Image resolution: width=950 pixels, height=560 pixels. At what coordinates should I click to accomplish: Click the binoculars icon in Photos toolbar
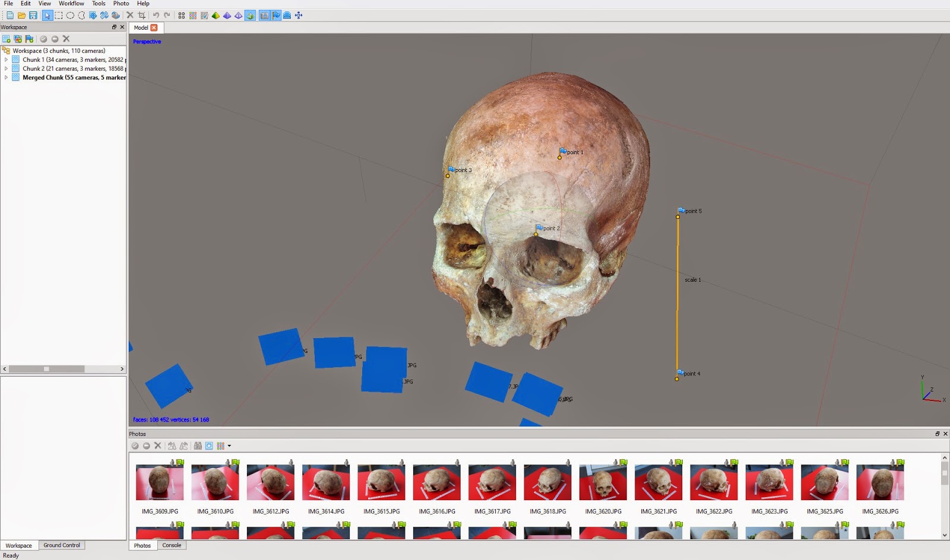click(198, 446)
